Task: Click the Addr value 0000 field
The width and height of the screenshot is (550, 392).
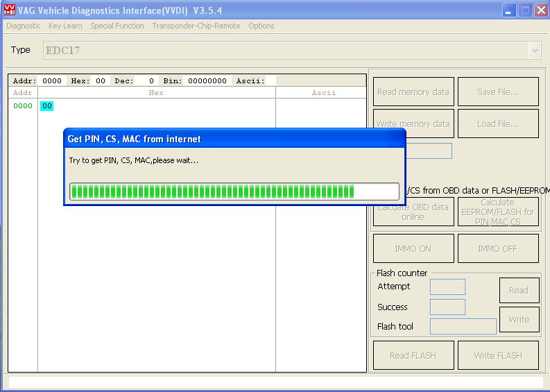Action: [x=52, y=80]
